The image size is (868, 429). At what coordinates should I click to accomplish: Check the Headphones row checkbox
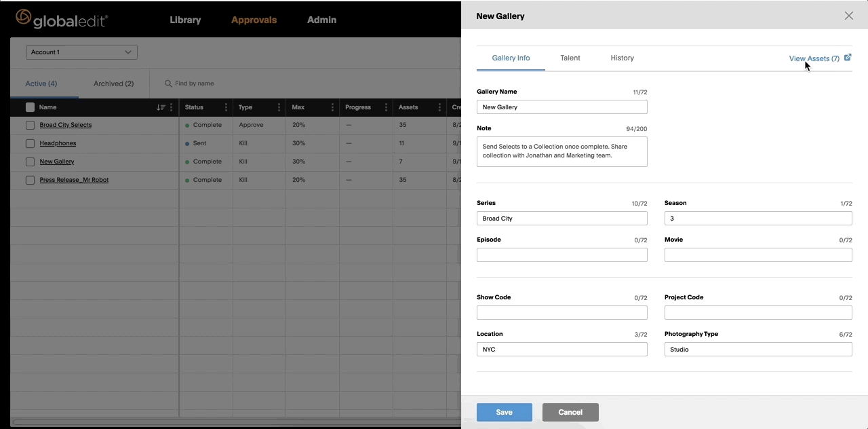pyautogui.click(x=30, y=143)
